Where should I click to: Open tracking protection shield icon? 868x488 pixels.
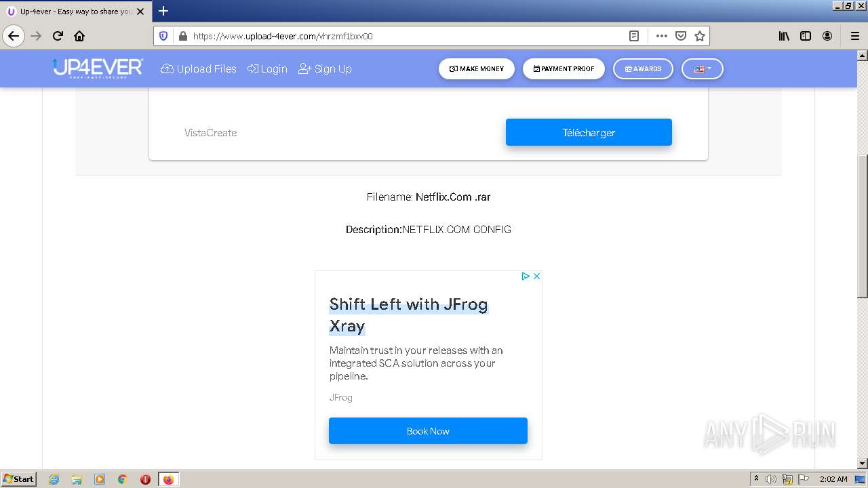pyautogui.click(x=163, y=36)
